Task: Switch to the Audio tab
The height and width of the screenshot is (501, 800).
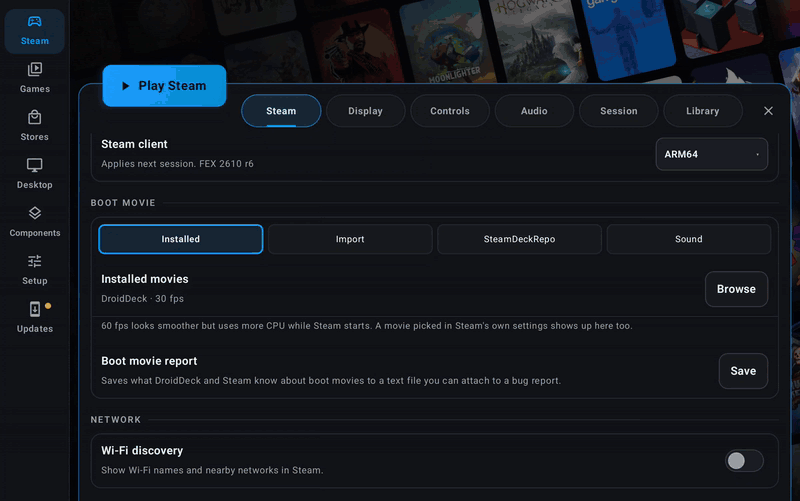Action: 534,111
